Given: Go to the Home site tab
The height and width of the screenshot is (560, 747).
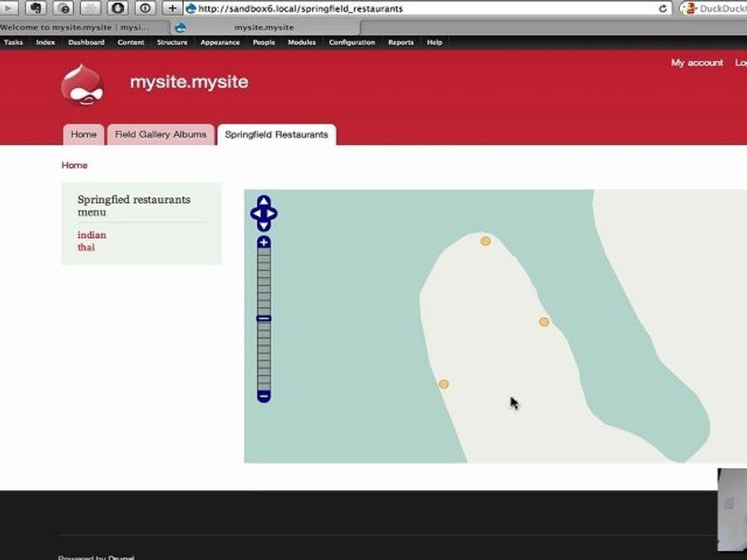Looking at the screenshot, I should click(x=84, y=135).
